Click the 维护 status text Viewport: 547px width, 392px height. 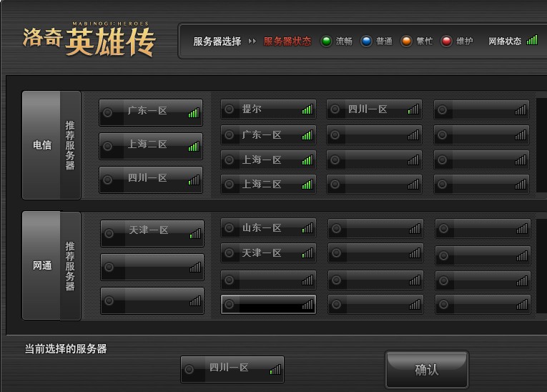pos(465,41)
